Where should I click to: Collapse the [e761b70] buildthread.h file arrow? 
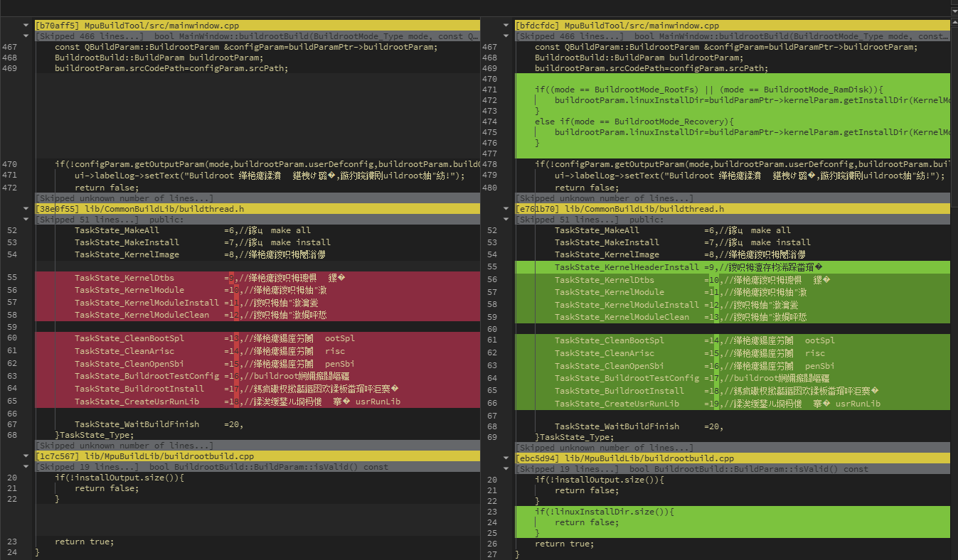click(507, 209)
